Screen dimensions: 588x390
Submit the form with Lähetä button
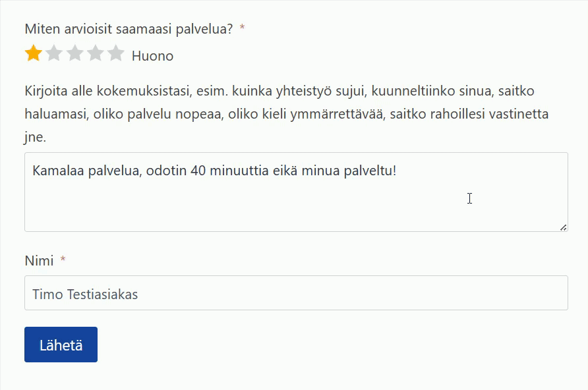[x=61, y=345]
